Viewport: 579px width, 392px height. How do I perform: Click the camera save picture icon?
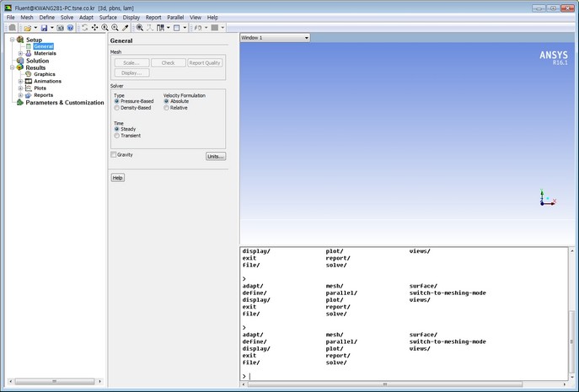(x=60, y=28)
